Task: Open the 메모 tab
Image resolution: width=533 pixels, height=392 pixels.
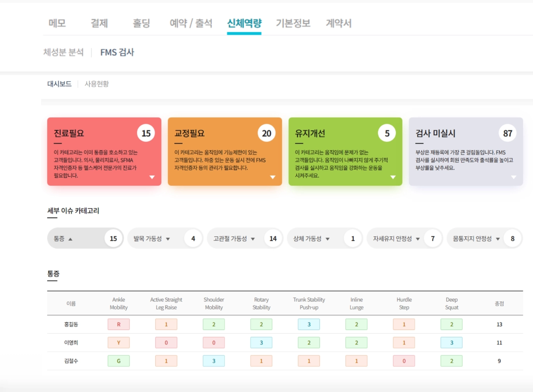Action: (57, 23)
